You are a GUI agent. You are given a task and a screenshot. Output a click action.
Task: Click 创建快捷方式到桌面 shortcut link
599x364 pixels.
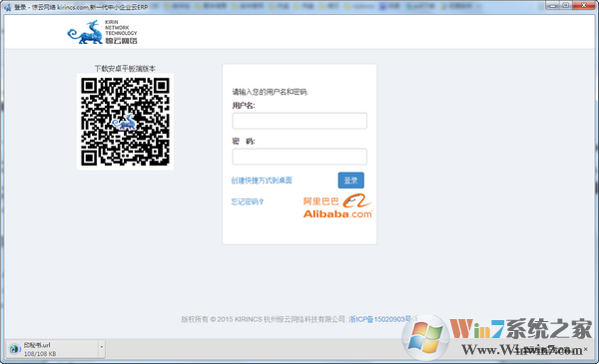[262, 181]
